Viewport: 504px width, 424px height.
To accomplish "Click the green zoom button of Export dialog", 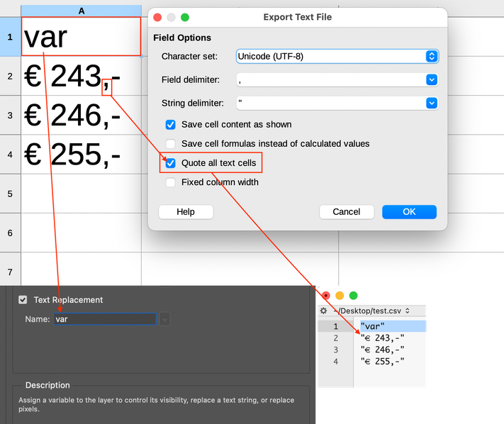I will click(x=185, y=17).
